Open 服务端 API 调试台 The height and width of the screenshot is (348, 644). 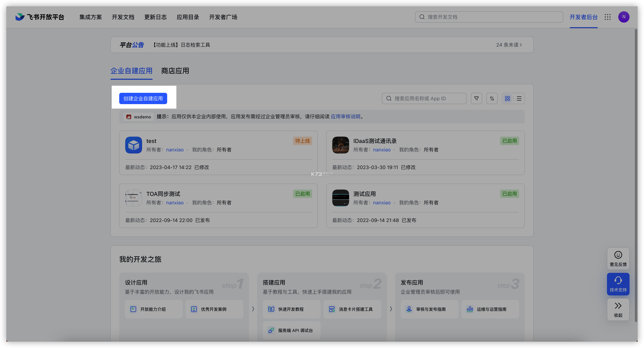(291, 331)
